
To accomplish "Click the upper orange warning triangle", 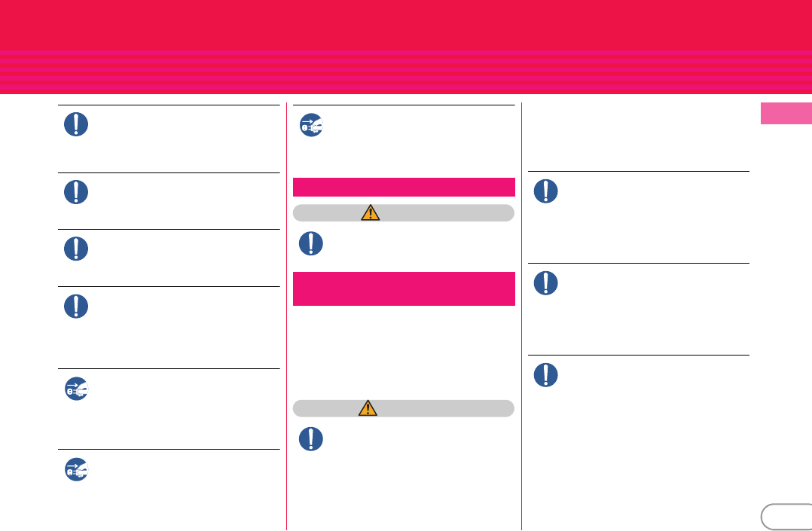I will [x=371, y=212].
